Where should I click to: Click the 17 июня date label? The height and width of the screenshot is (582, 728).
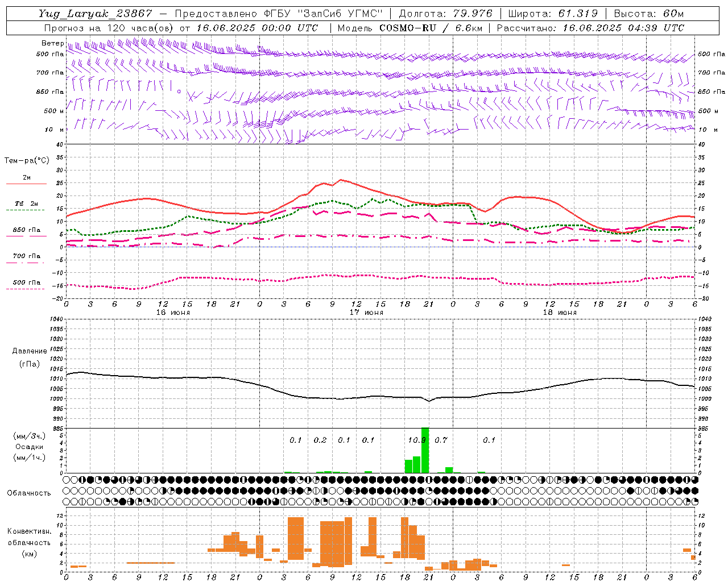click(x=366, y=313)
